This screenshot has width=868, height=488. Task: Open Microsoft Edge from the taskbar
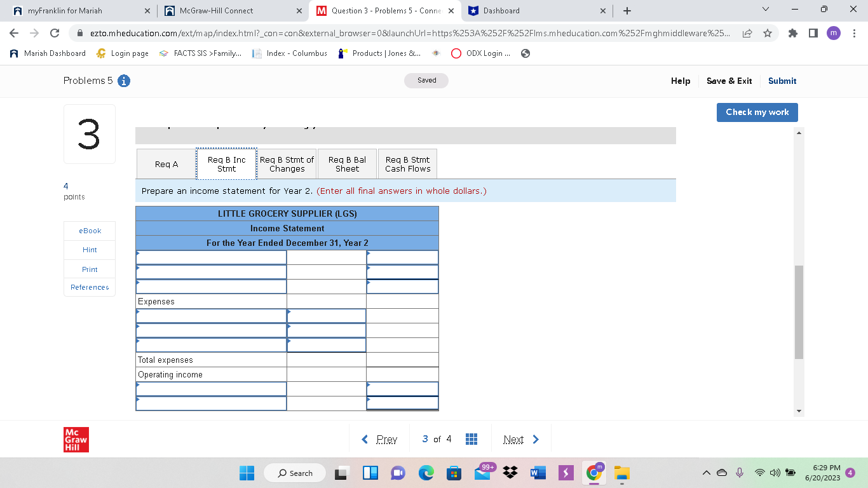click(426, 473)
